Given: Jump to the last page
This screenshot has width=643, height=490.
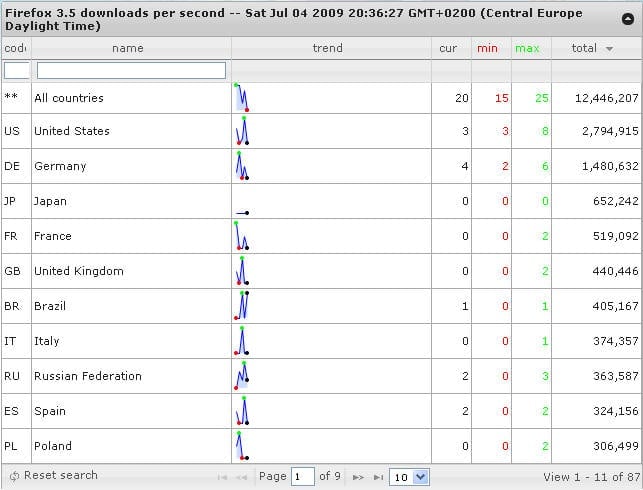Looking at the screenshot, I should [x=378, y=477].
